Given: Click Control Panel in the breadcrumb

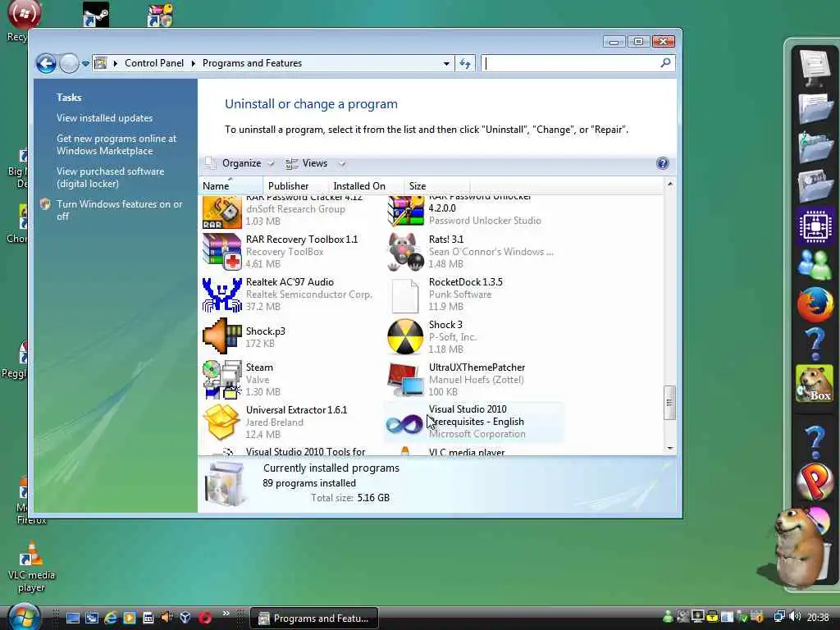Looking at the screenshot, I should tap(153, 63).
